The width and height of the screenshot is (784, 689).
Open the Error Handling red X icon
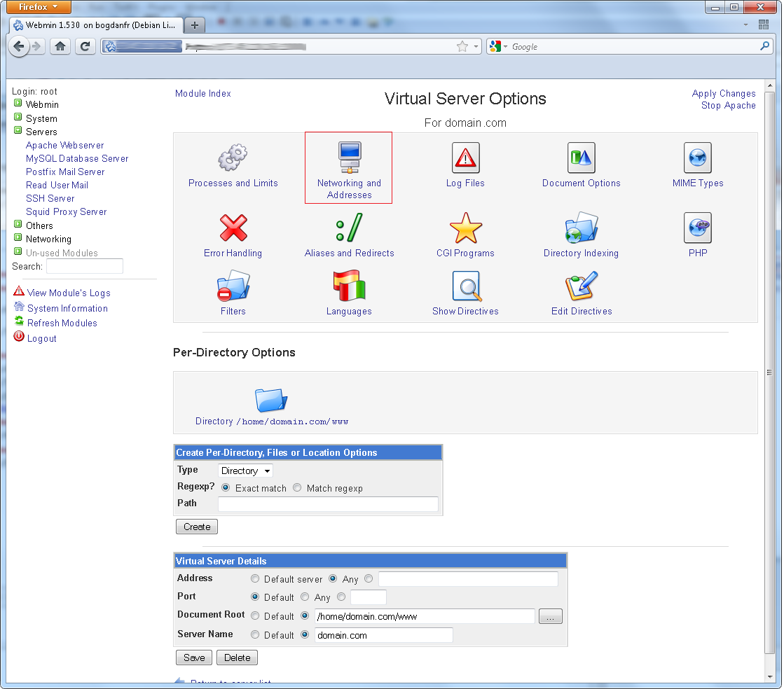pos(233,228)
